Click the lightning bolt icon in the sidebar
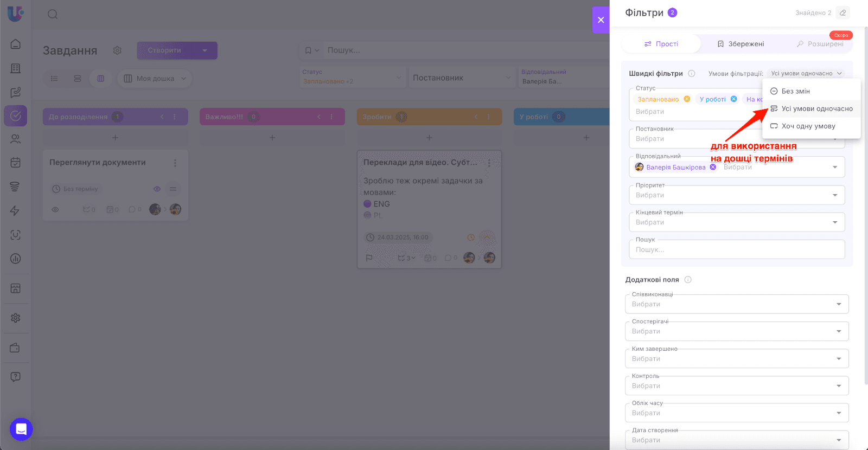Image resolution: width=868 pixels, height=450 pixels. (x=16, y=210)
